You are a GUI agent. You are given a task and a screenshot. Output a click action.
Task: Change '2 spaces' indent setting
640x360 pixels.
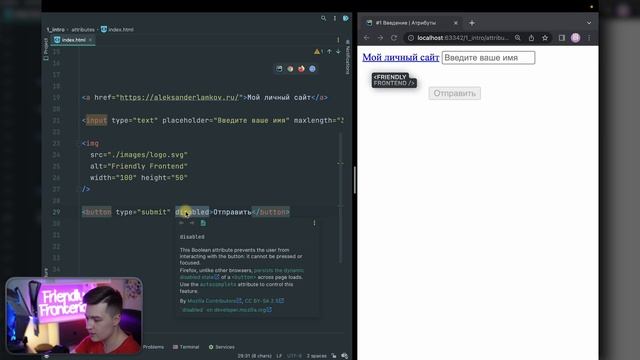coord(316,356)
